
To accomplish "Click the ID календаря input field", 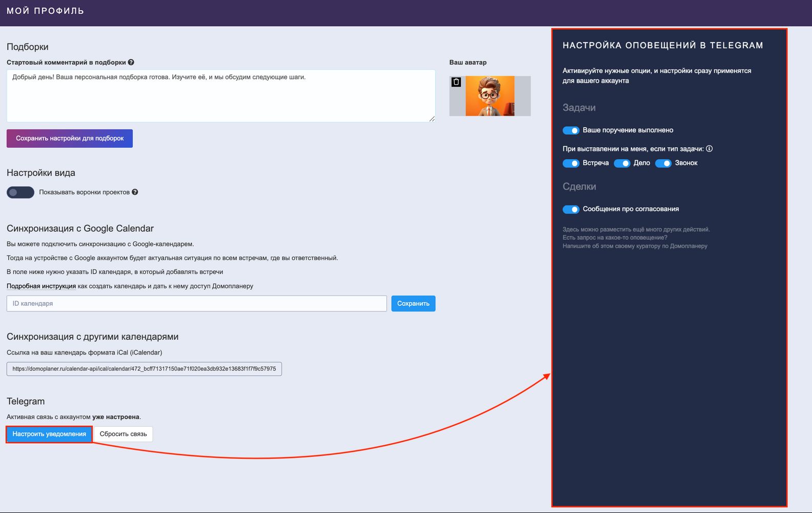I will click(x=197, y=304).
